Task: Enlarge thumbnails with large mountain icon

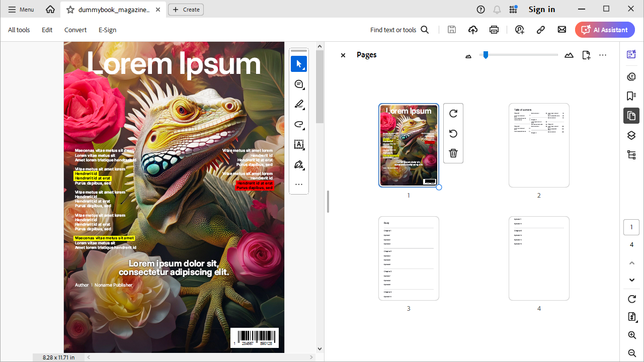Action: point(569,55)
